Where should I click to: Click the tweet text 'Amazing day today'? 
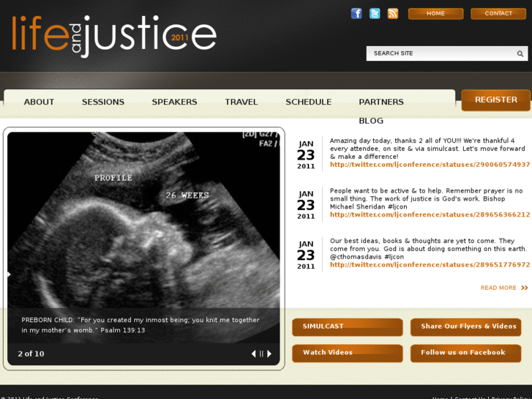pyautogui.click(x=427, y=149)
